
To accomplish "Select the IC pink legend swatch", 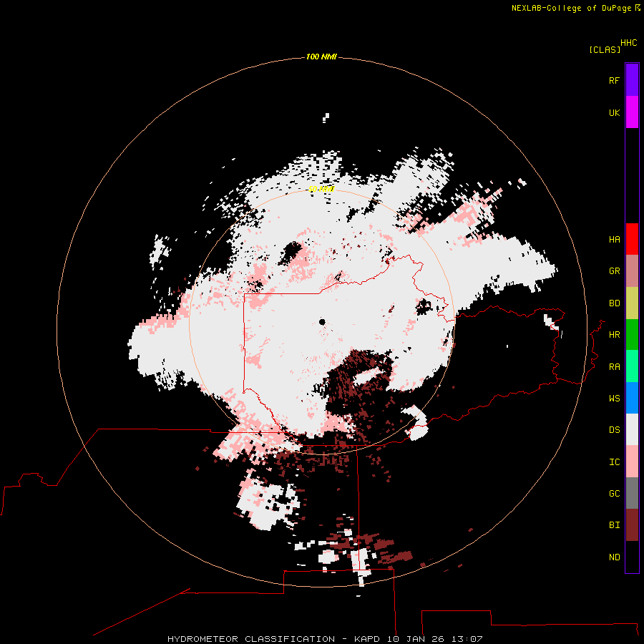I will (x=632, y=462).
